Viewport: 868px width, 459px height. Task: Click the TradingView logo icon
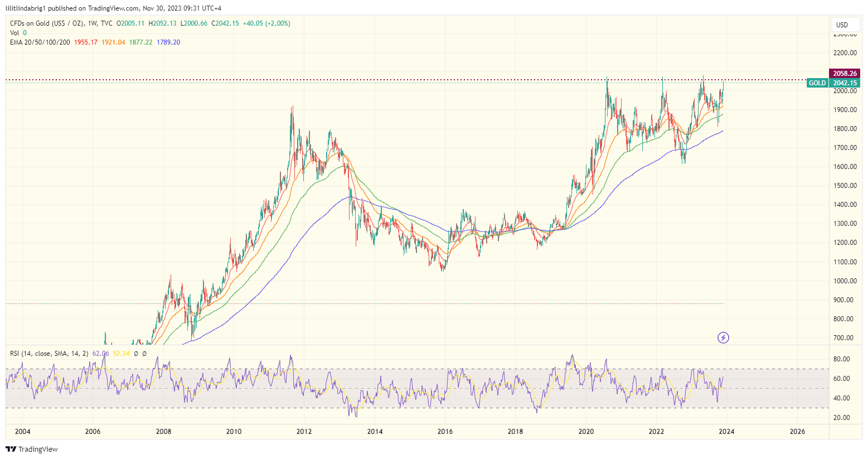11,449
